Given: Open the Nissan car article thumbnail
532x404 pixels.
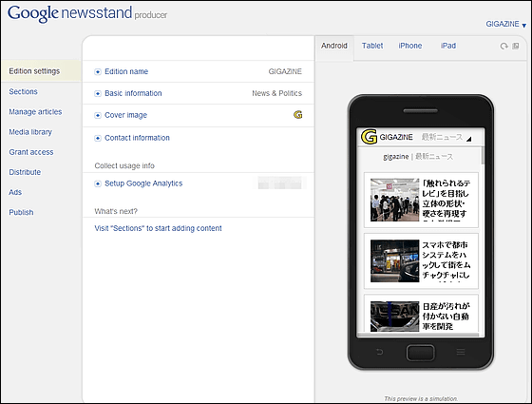Looking at the screenshot, I should (x=394, y=317).
